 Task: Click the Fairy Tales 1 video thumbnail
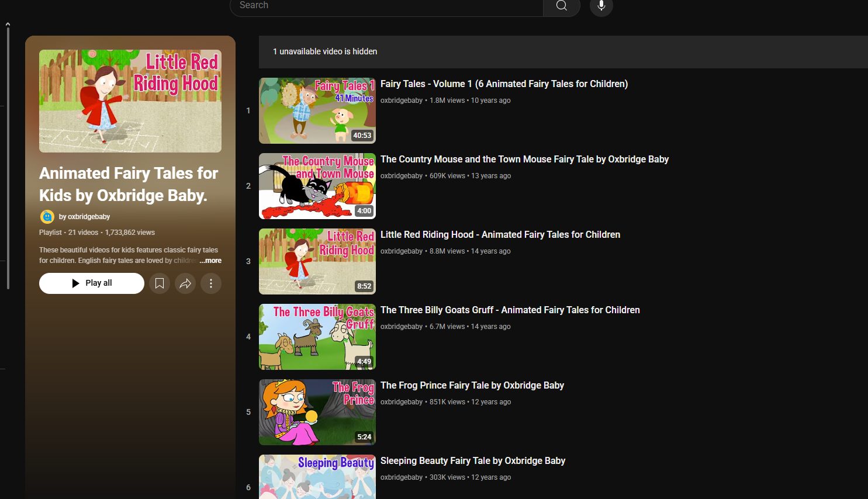[x=317, y=110]
